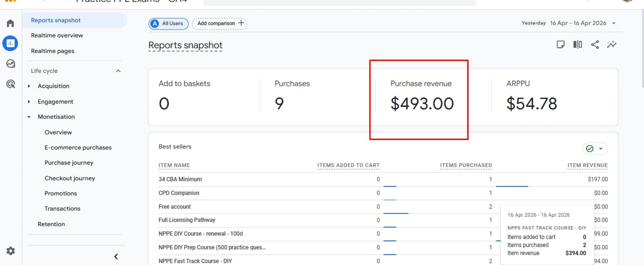Select the CPD Companion row name
This screenshot has height=265, width=644.
pyautogui.click(x=179, y=193)
